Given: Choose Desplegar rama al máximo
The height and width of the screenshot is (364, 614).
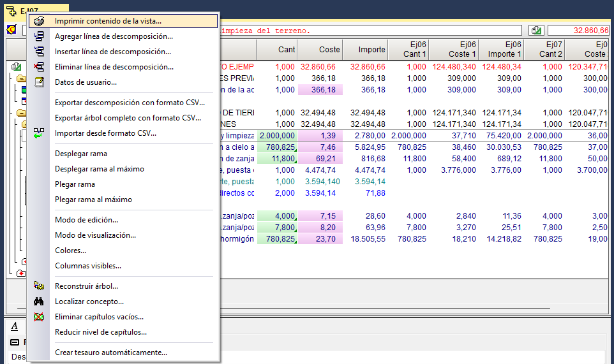Looking at the screenshot, I should (x=100, y=169).
